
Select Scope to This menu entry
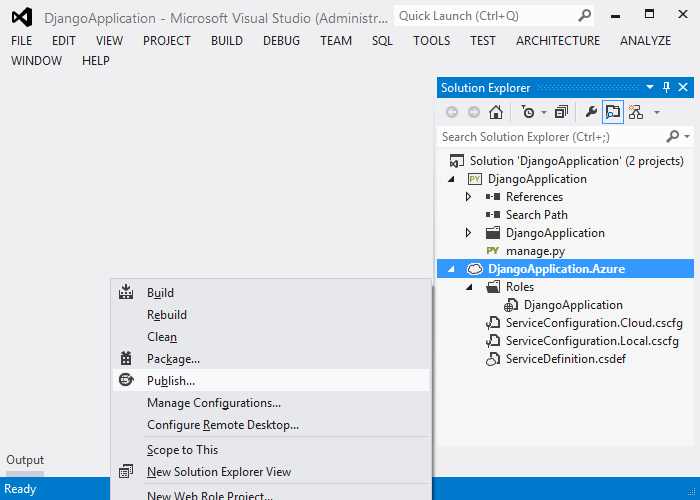(271, 450)
